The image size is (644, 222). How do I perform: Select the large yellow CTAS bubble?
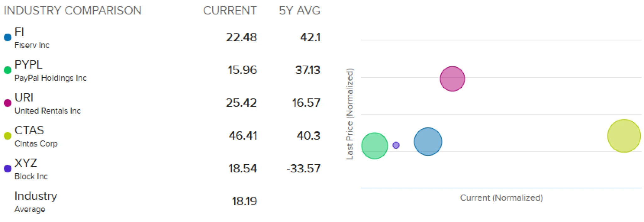[x=624, y=136]
